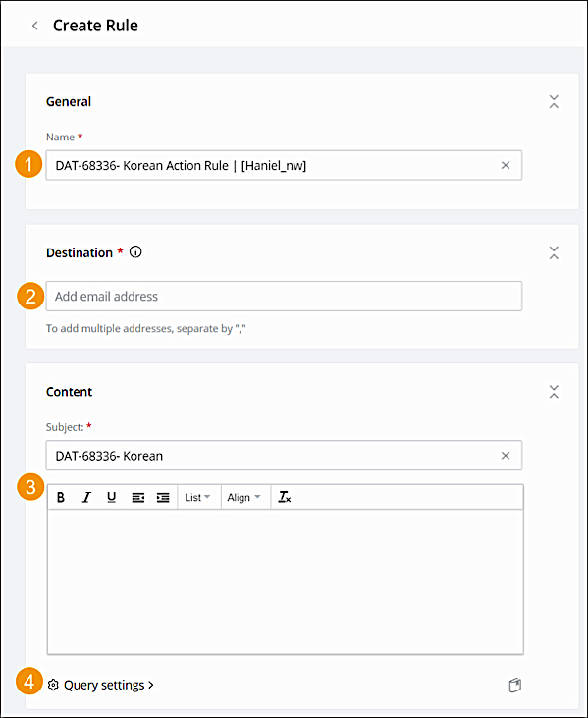588x718 pixels.
Task: Collapse the General section
Action: point(554,101)
